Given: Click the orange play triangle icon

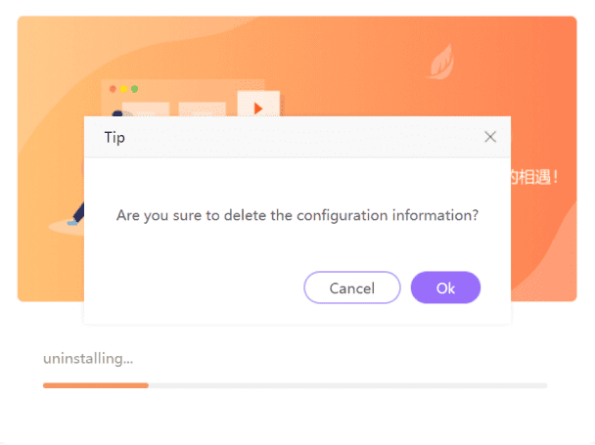Looking at the screenshot, I should coord(258,108).
